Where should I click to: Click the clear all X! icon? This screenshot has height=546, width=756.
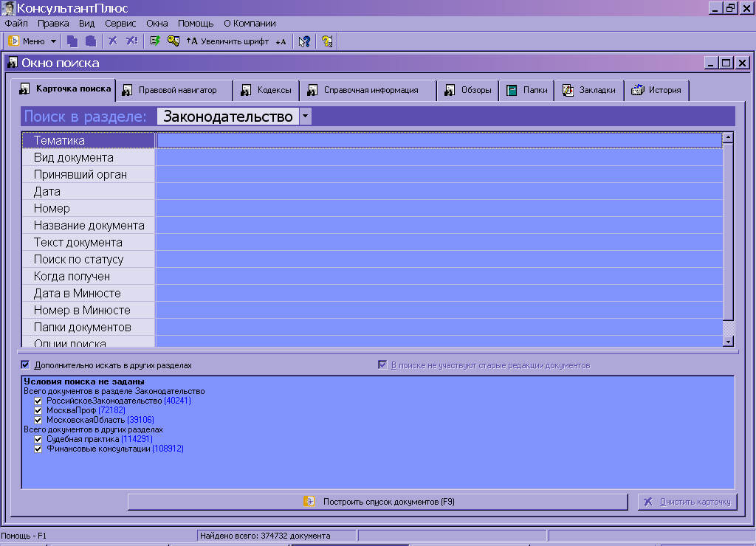point(131,41)
